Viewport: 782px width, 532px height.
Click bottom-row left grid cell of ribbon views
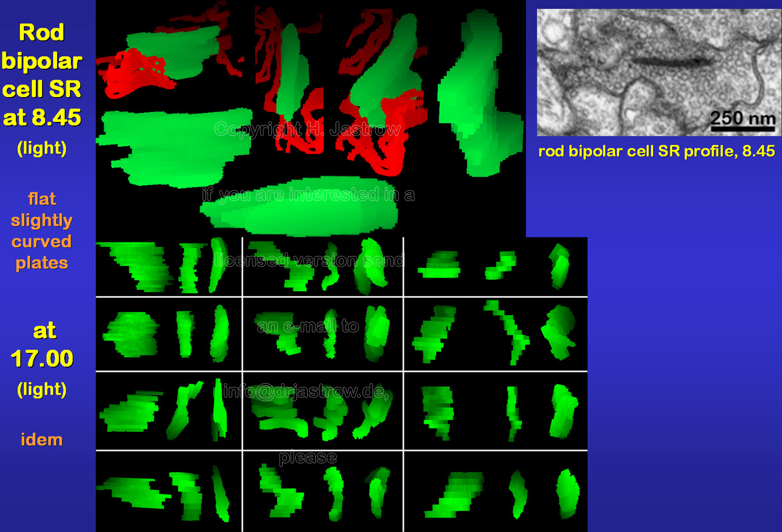pos(168,491)
